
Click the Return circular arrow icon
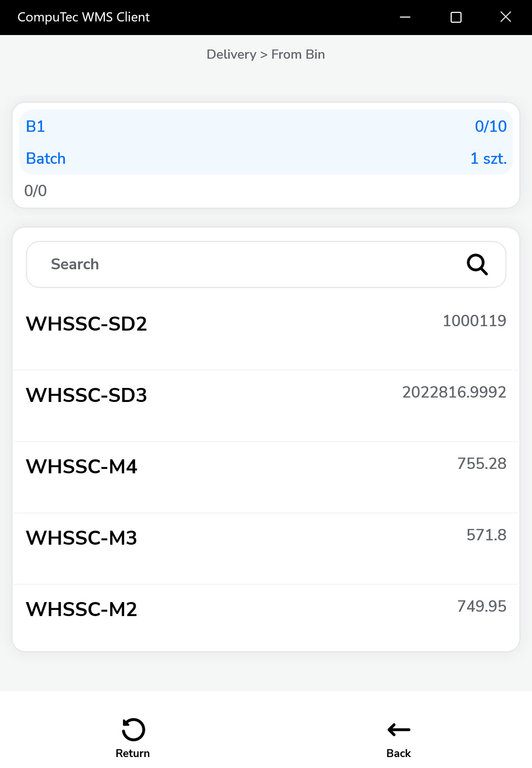[x=133, y=729]
